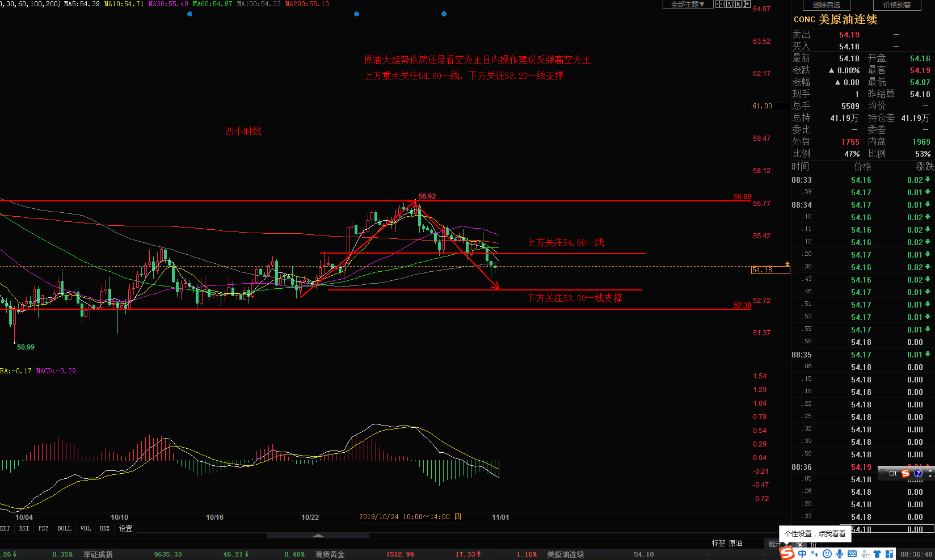Switch to the BOLL indicator tab
Image resolution: width=935 pixels, height=560 pixels.
pos(64,528)
